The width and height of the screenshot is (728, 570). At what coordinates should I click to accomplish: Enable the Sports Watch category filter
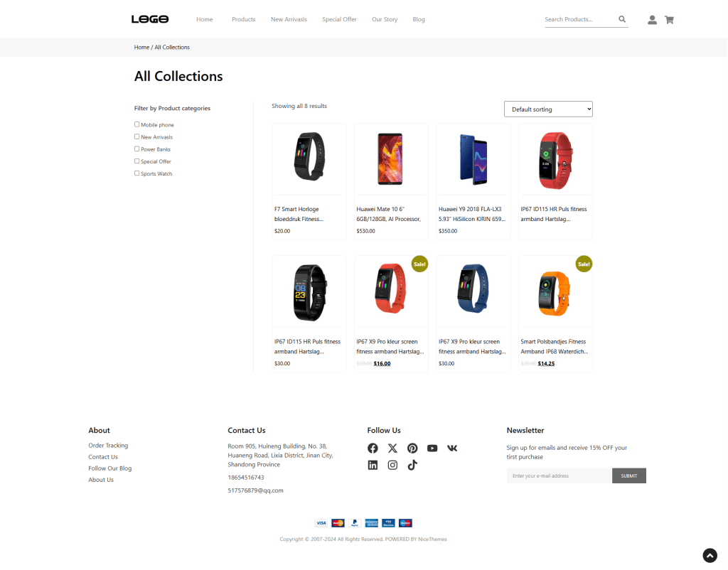pyautogui.click(x=137, y=173)
